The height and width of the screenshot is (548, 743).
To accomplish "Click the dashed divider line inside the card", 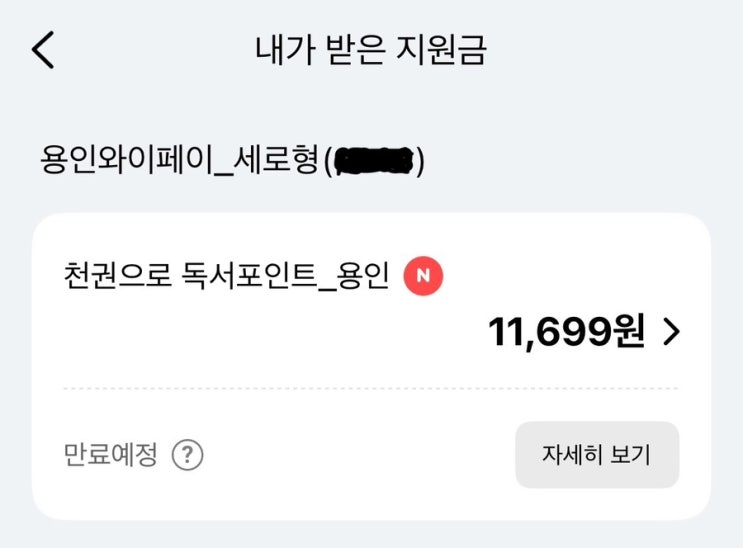I will 370,388.
